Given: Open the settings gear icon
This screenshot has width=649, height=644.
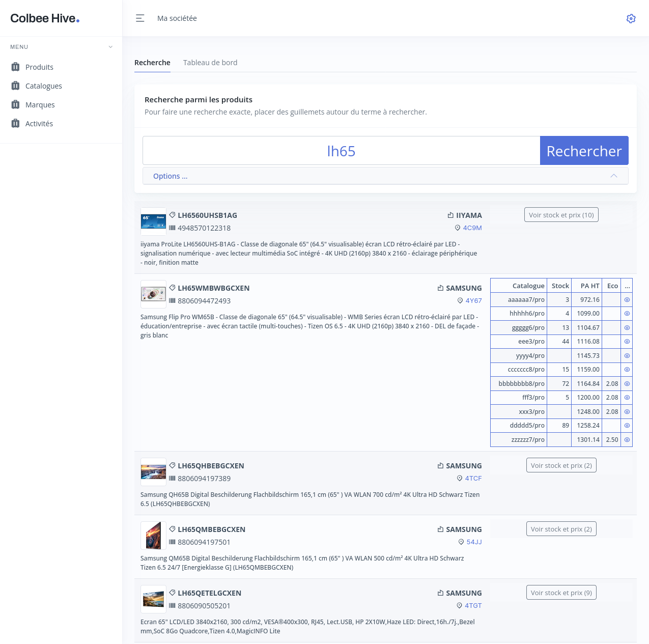Looking at the screenshot, I should pyautogui.click(x=631, y=18).
